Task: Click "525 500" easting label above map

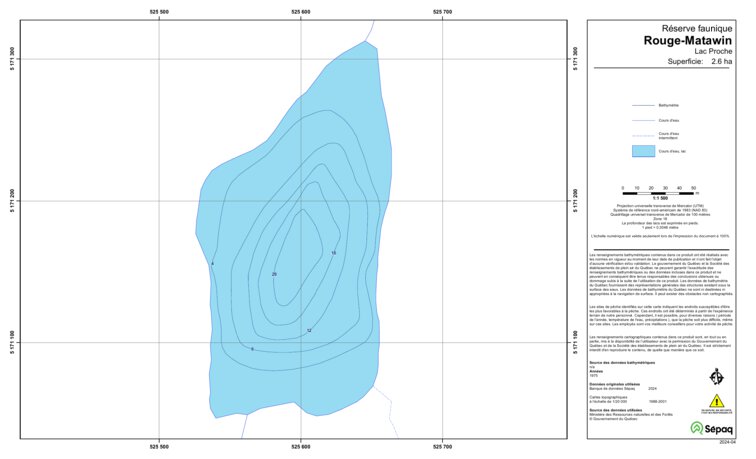Action: coord(159,12)
